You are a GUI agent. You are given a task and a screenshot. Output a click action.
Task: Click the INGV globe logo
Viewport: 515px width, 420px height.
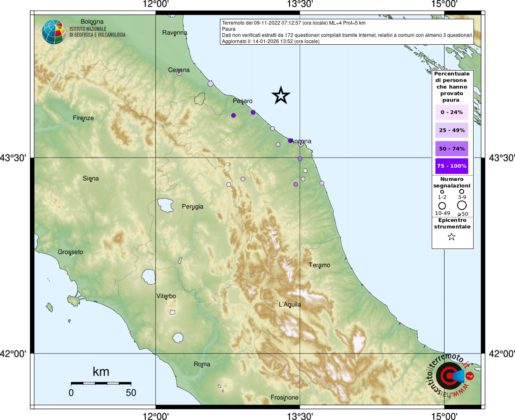pos(54,32)
